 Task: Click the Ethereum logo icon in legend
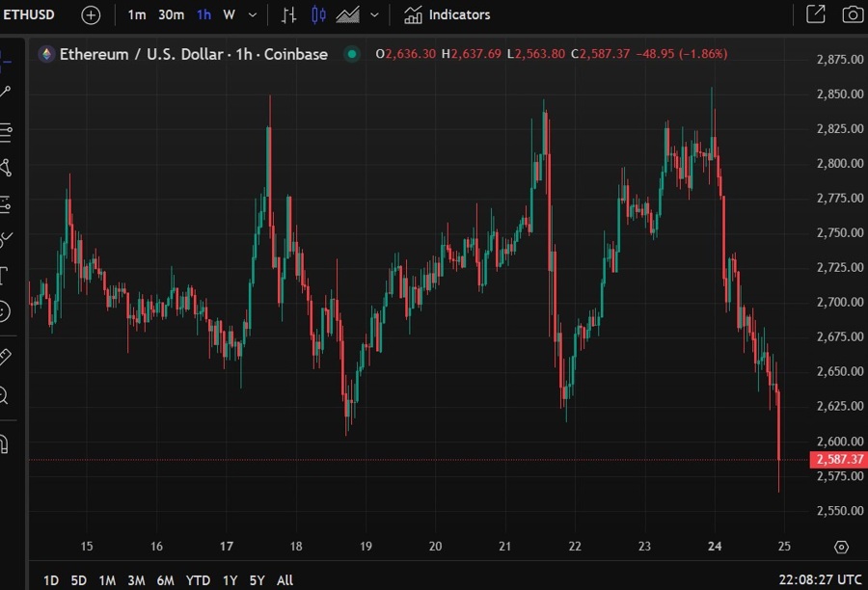[x=46, y=54]
